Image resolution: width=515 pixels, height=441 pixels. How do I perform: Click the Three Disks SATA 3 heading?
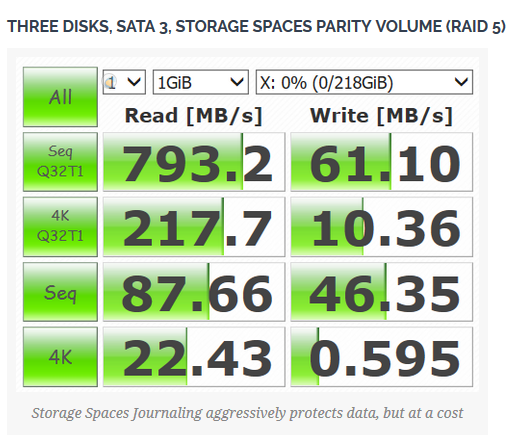pyautogui.click(x=256, y=27)
